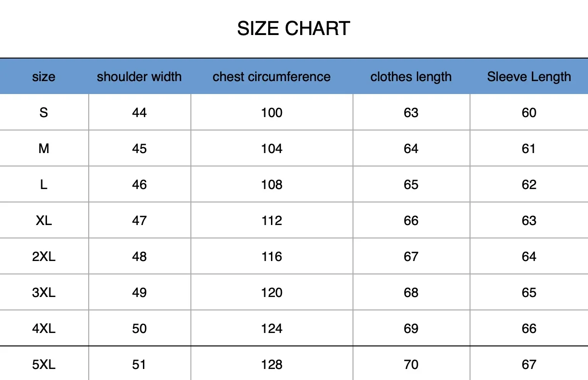Select the 2XL size cell

pos(44,256)
